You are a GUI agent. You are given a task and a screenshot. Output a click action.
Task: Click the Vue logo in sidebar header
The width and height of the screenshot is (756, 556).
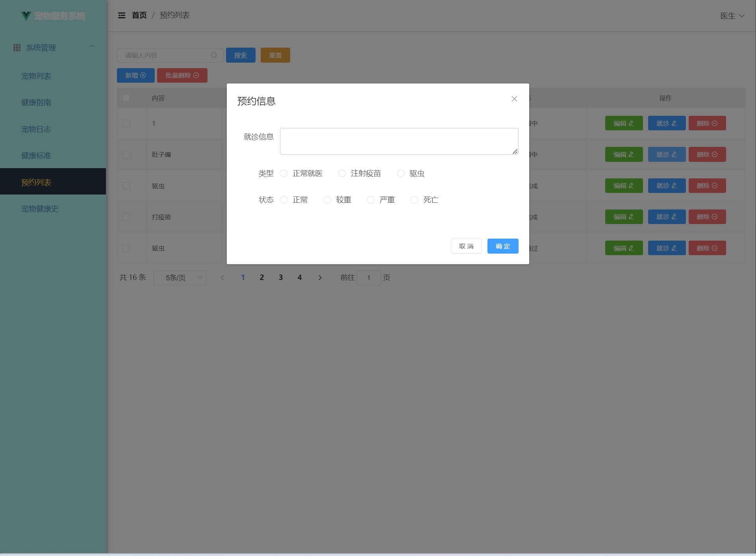pos(26,16)
